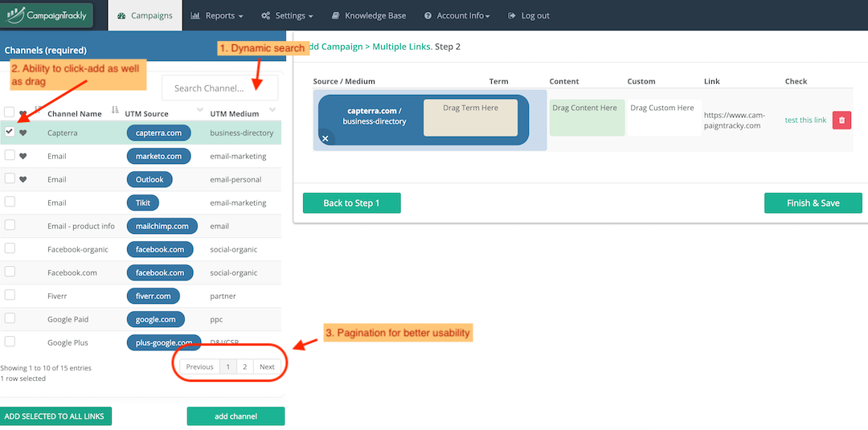This screenshot has width=868, height=430.
Task: Select pagination page 1
Action: point(227,367)
